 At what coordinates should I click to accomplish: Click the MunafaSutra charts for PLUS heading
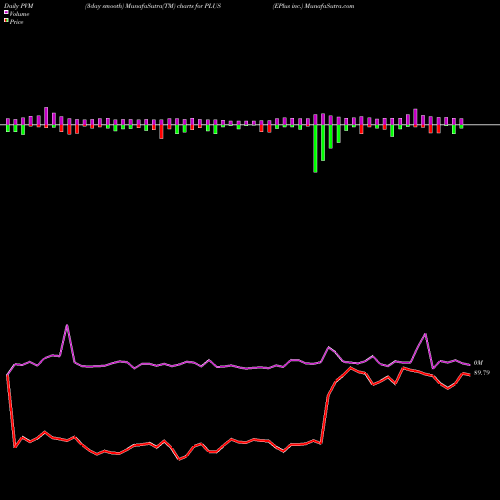153,6
